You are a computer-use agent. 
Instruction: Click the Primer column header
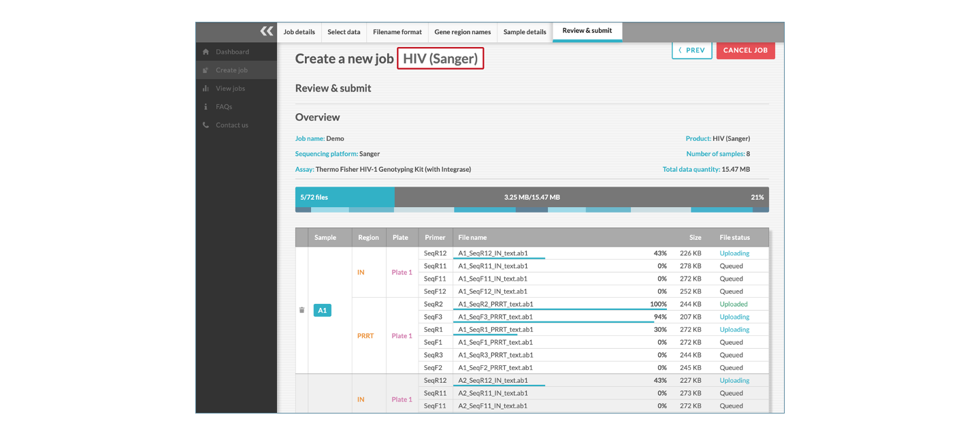(435, 238)
